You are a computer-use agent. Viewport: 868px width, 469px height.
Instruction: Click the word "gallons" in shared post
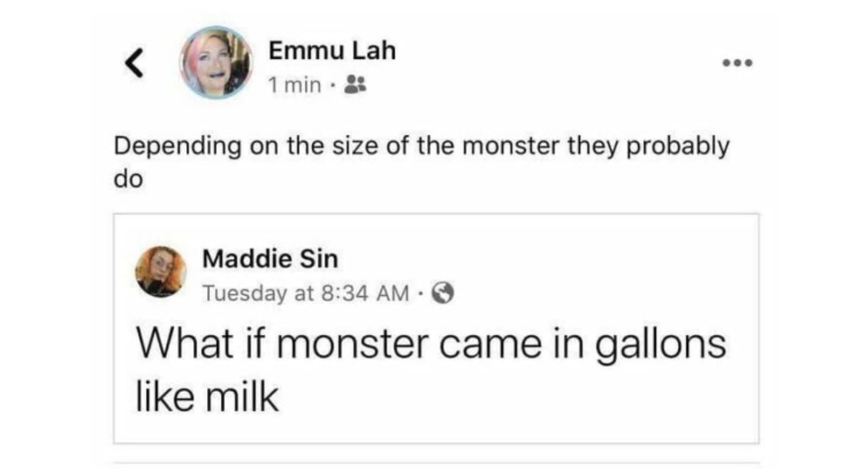(660, 345)
